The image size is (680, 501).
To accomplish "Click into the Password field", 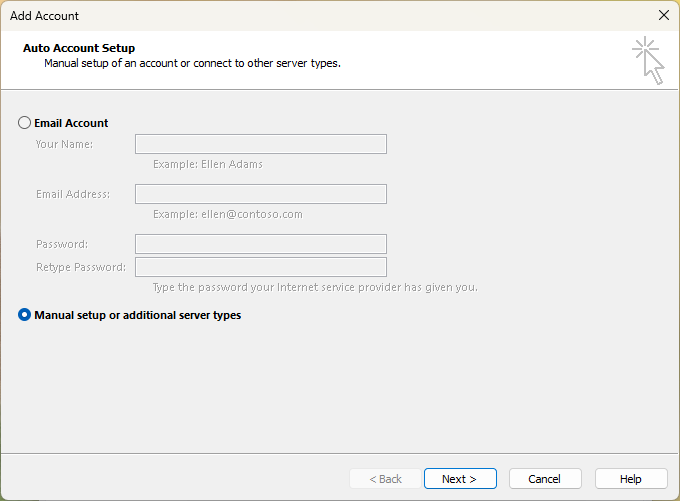I will 260,244.
